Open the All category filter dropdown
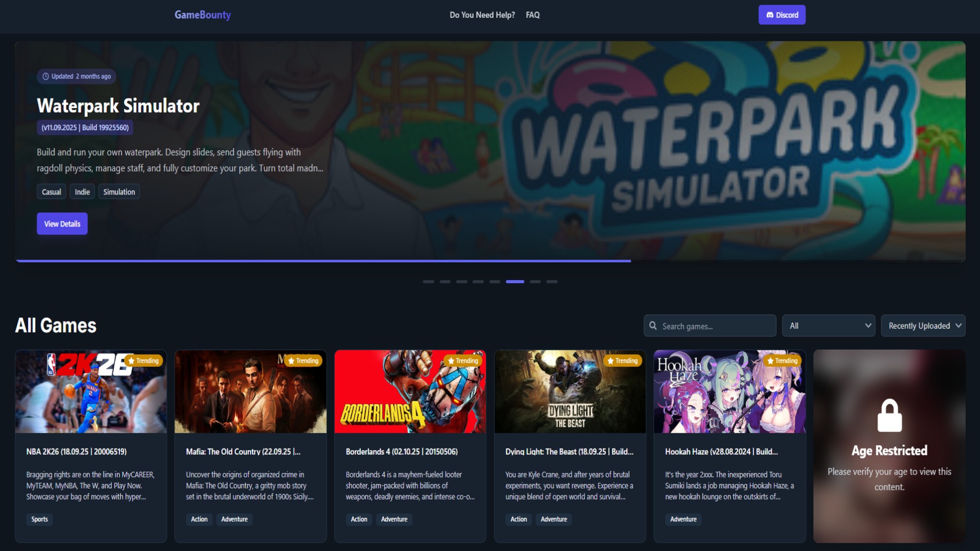980x551 pixels. (828, 325)
